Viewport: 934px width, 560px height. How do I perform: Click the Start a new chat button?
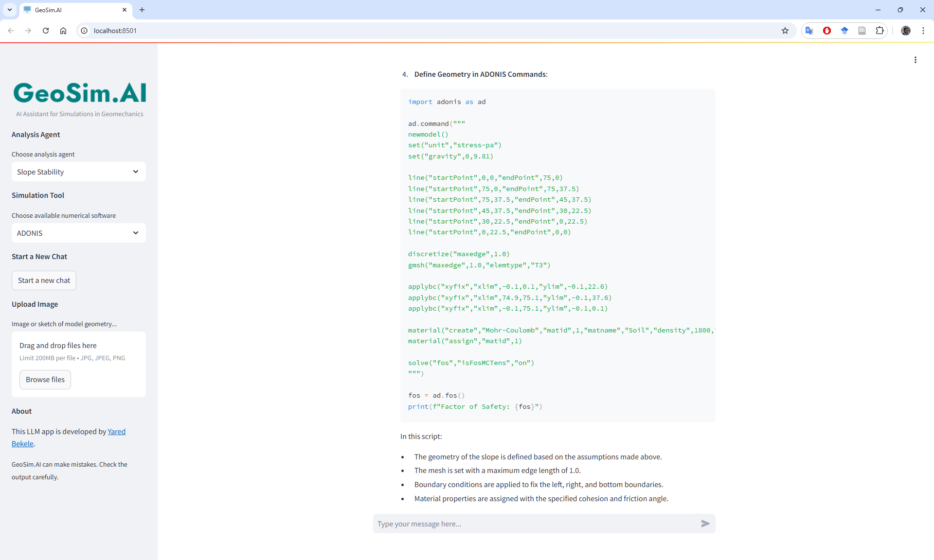click(44, 280)
